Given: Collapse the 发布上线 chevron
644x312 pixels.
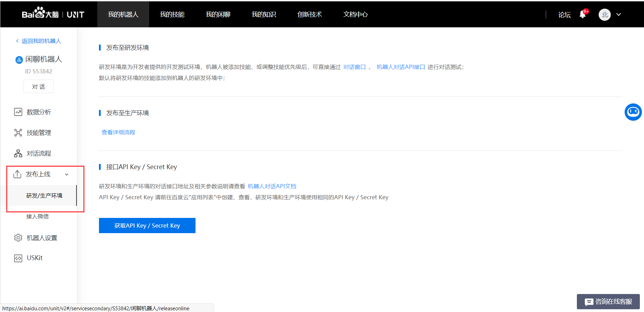Looking at the screenshot, I should point(66,175).
